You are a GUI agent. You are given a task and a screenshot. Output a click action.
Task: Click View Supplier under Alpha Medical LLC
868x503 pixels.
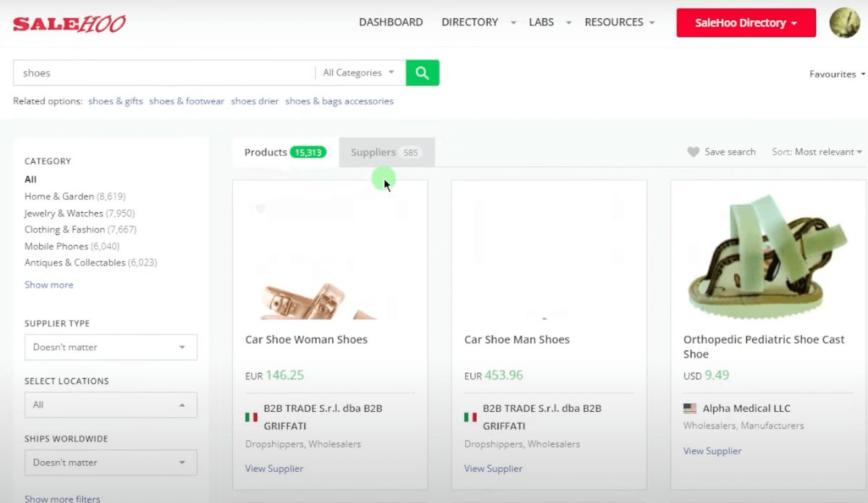tap(712, 451)
